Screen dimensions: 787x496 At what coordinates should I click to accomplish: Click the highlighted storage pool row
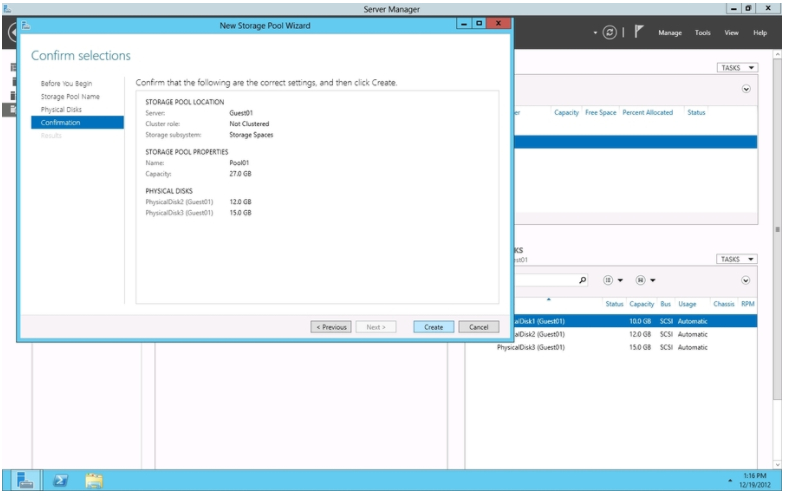(635, 142)
